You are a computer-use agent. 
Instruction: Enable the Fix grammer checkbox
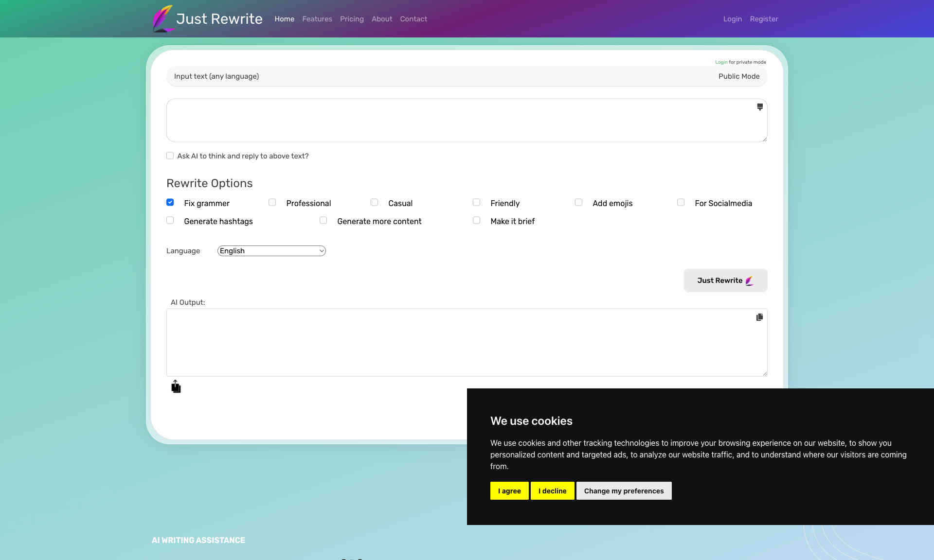pyautogui.click(x=169, y=201)
